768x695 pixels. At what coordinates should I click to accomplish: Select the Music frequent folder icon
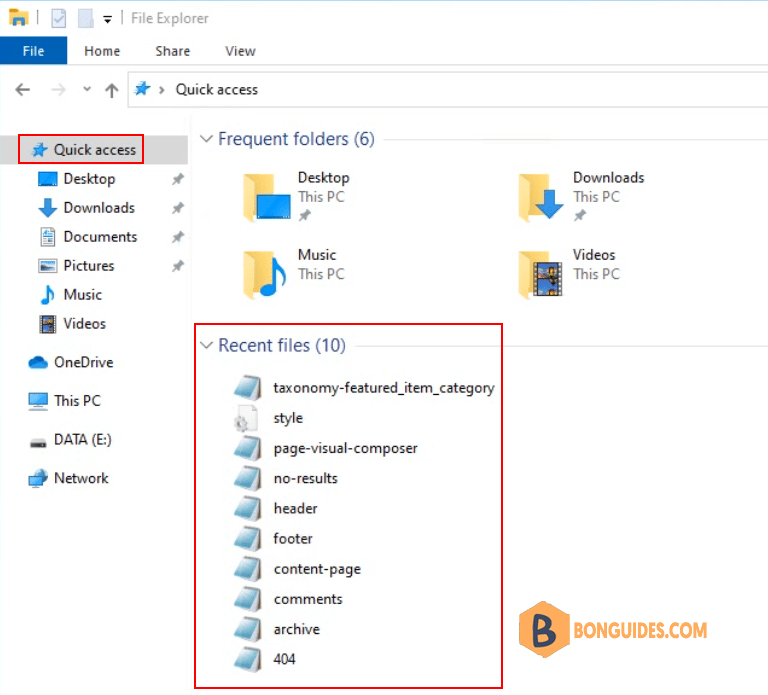point(265,274)
